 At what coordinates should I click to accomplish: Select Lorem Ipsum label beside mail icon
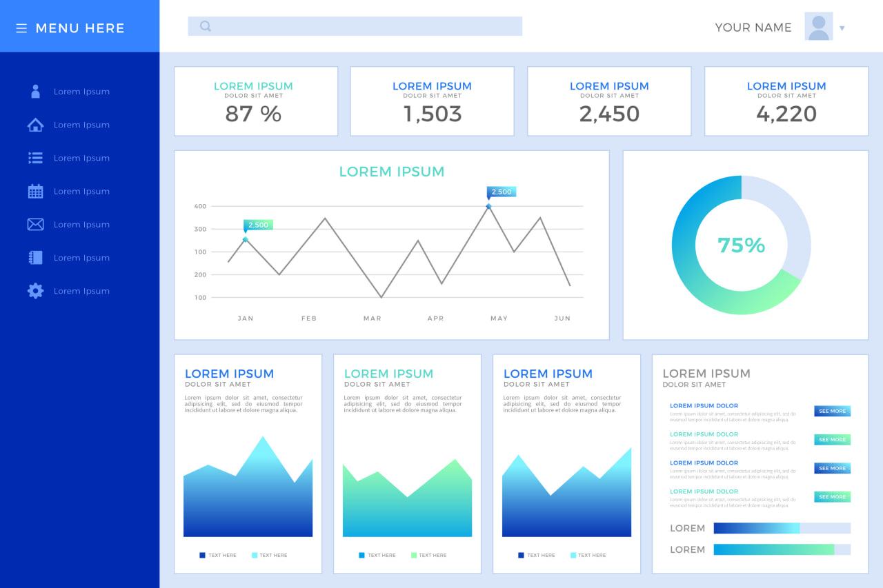[81, 224]
